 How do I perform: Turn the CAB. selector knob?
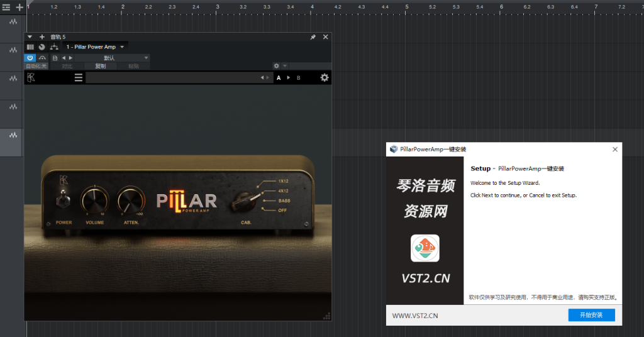(x=245, y=201)
